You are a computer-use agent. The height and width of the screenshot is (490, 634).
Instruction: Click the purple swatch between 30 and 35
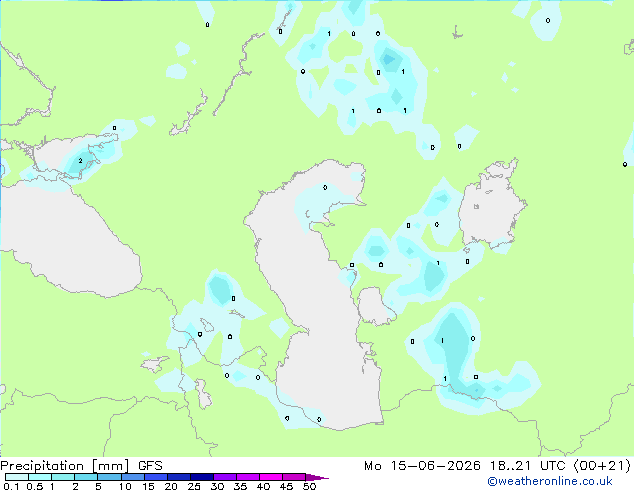pos(225,477)
